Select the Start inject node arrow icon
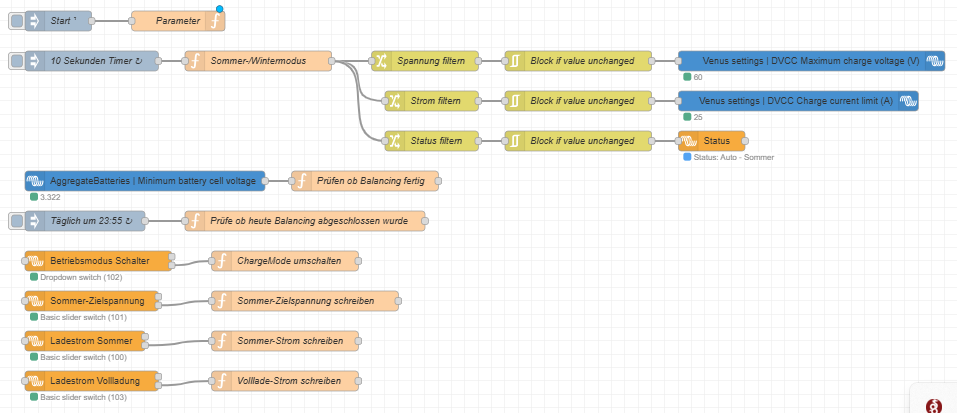The width and height of the screenshot is (957, 413). coord(34,21)
